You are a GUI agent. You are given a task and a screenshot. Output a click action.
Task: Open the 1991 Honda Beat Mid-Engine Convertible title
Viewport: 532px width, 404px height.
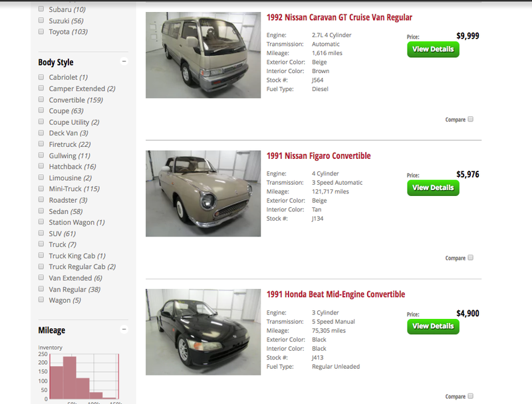click(336, 294)
